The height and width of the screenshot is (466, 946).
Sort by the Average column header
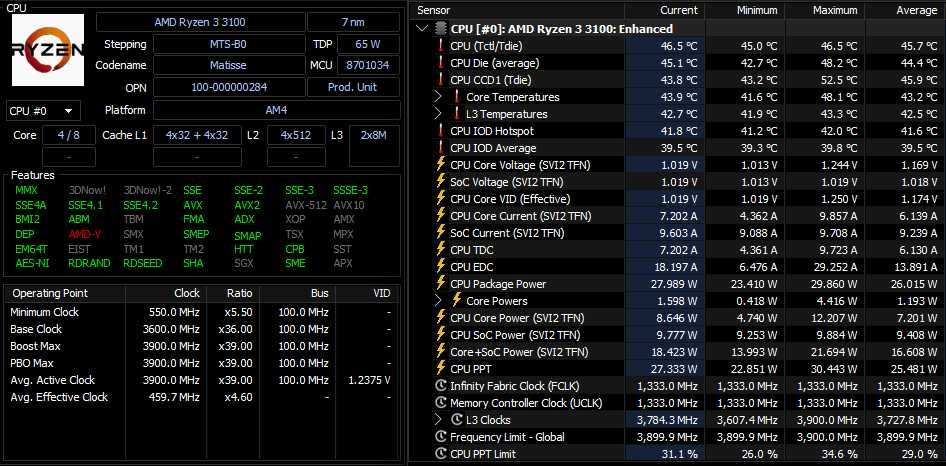pyautogui.click(x=905, y=10)
